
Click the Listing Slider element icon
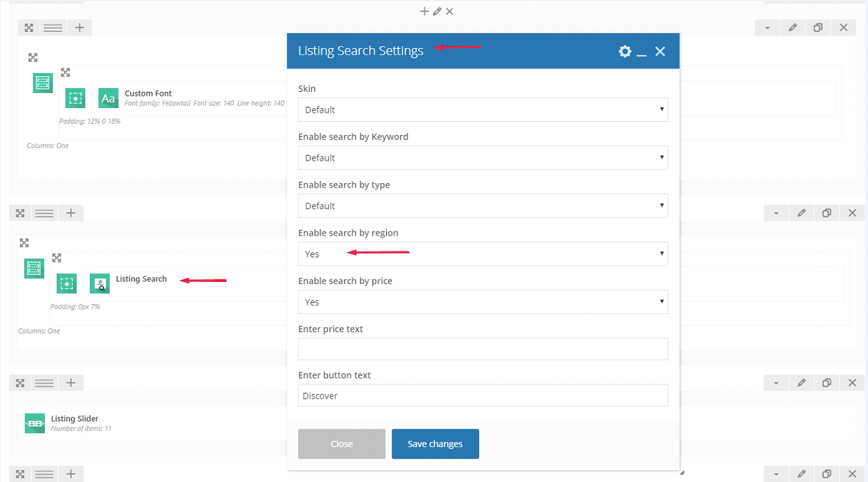coord(35,423)
